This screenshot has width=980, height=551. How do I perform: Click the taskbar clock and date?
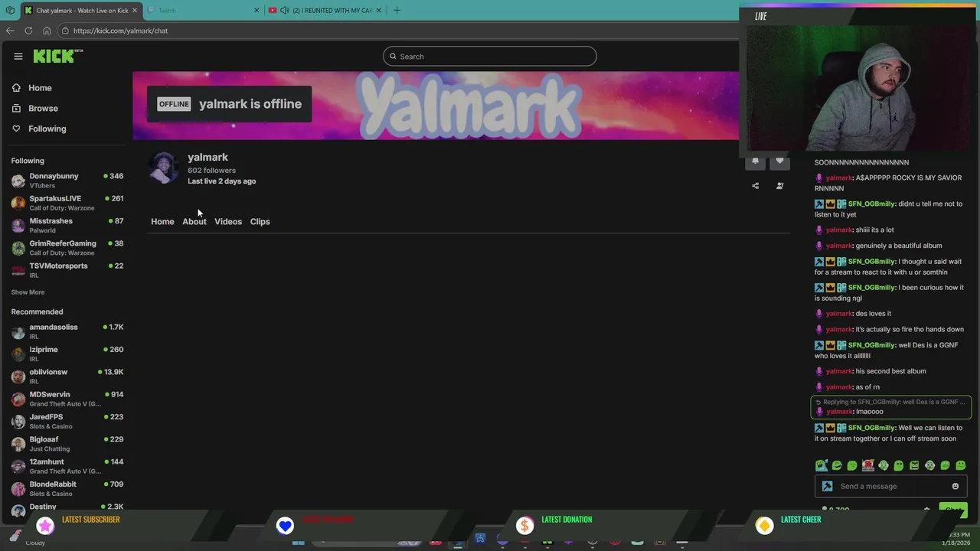click(x=955, y=539)
